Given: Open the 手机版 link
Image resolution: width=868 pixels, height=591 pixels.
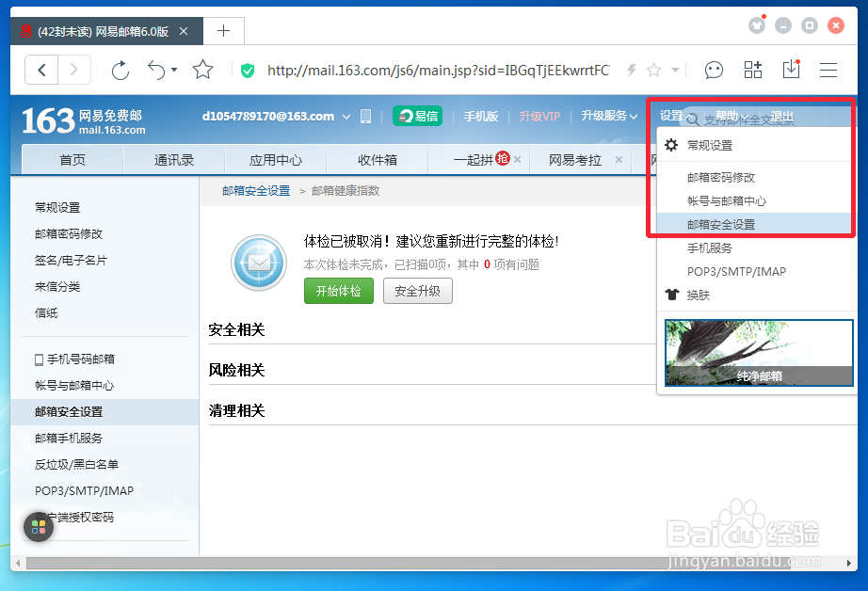Looking at the screenshot, I should [x=480, y=116].
